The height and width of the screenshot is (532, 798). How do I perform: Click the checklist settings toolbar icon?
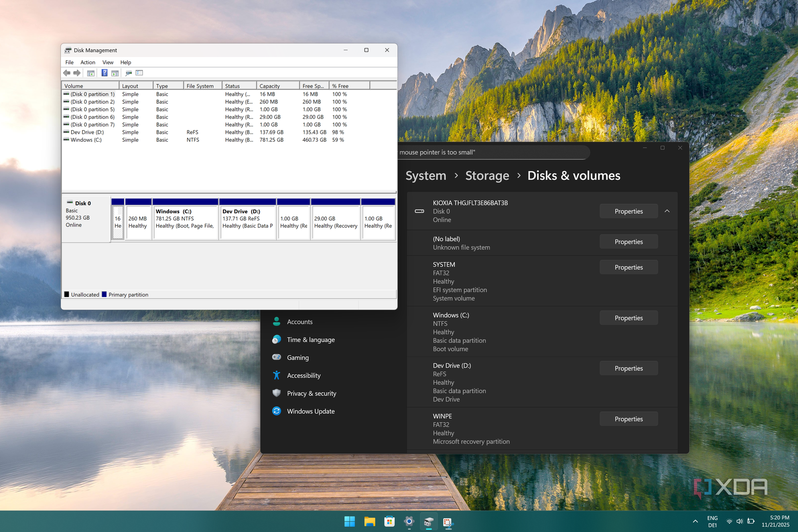[139, 73]
